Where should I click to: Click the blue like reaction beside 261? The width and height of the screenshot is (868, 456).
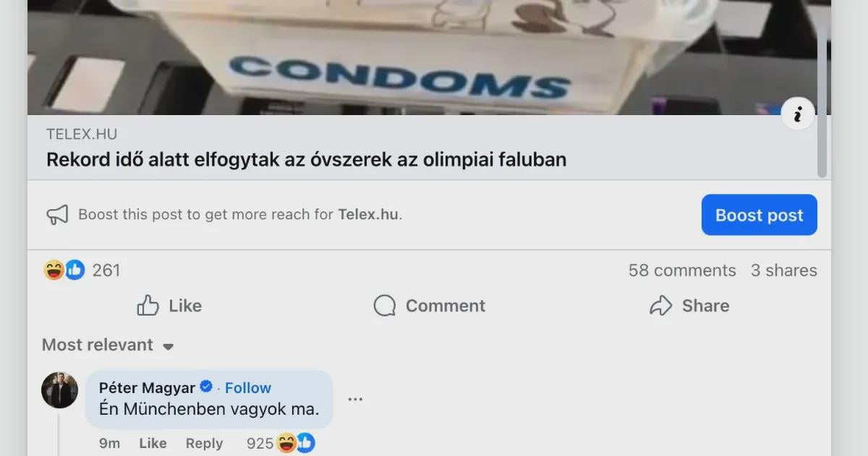[75, 270]
